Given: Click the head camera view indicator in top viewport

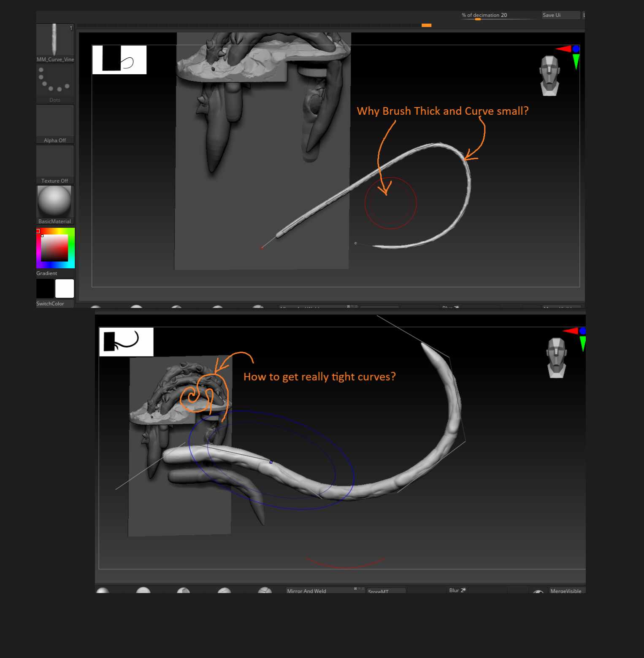Looking at the screenshot, I should click(x=549, y=76).
